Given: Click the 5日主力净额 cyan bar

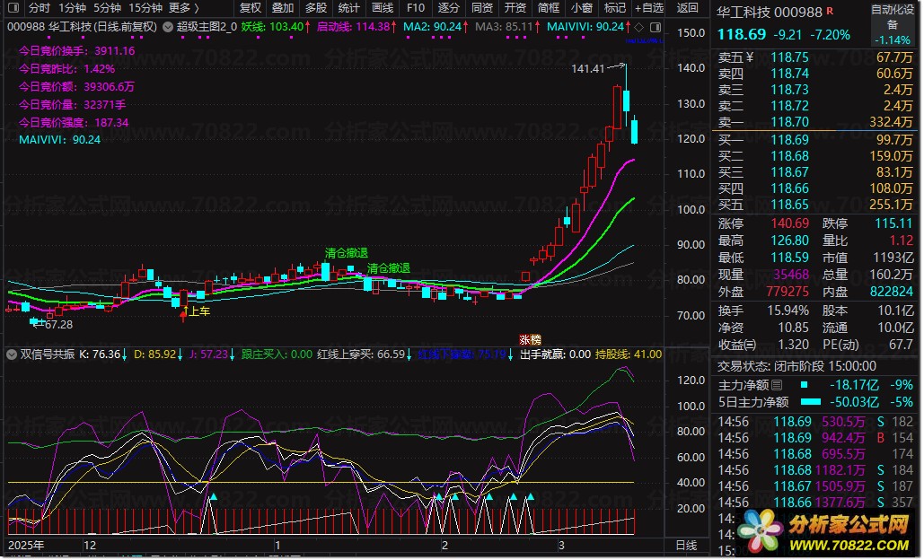Looking at the screenshot, I should [811, 402].
